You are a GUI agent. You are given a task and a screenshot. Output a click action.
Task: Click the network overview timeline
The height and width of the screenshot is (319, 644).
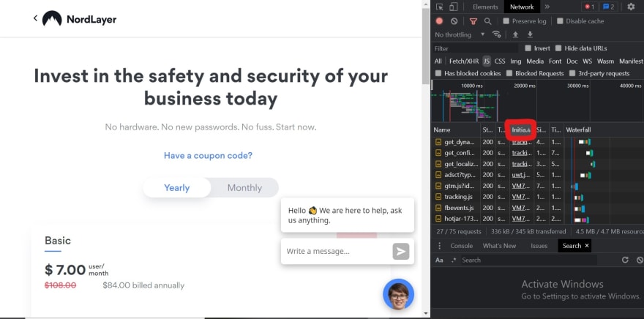pyautogui.click(x=537, y=101)
